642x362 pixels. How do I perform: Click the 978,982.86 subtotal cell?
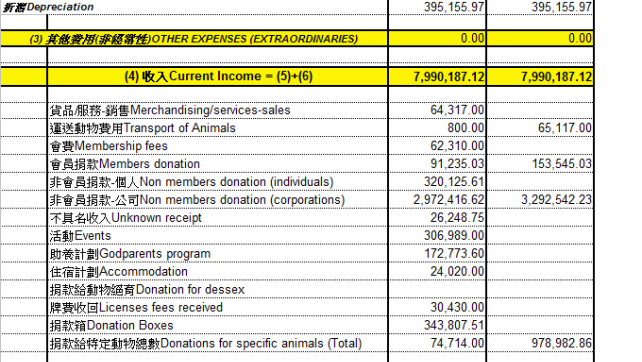tap(540, 343)
